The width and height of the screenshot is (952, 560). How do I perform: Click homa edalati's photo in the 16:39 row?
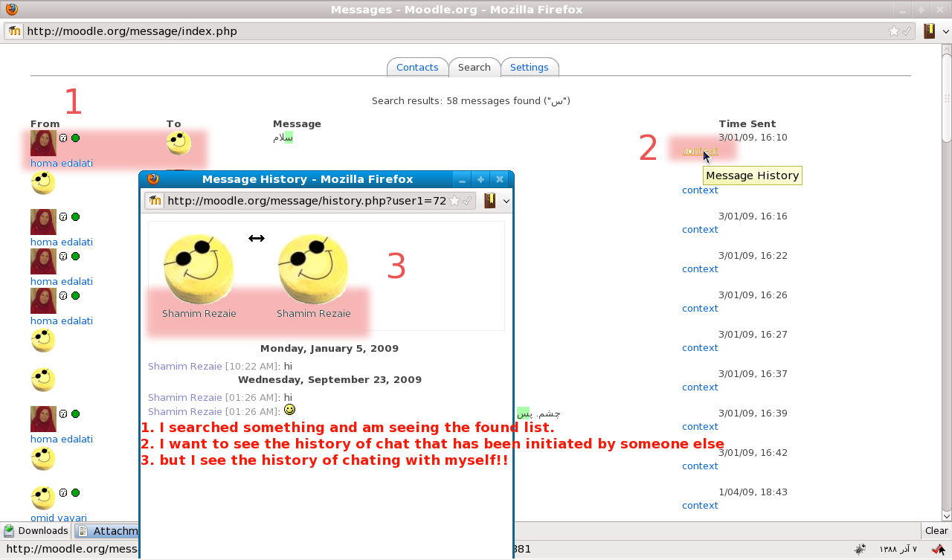coord(43,419)
